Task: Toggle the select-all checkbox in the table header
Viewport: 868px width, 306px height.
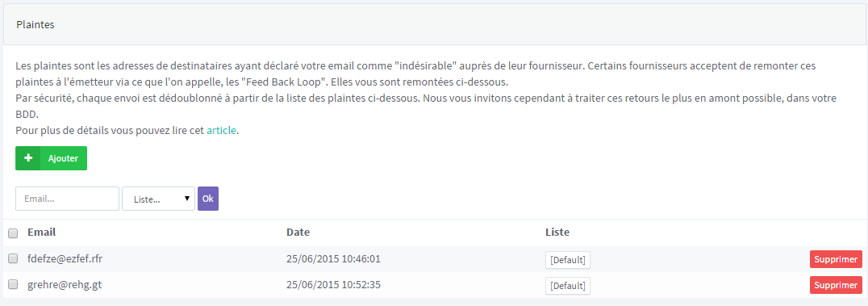Action: [x=13, y=233]
